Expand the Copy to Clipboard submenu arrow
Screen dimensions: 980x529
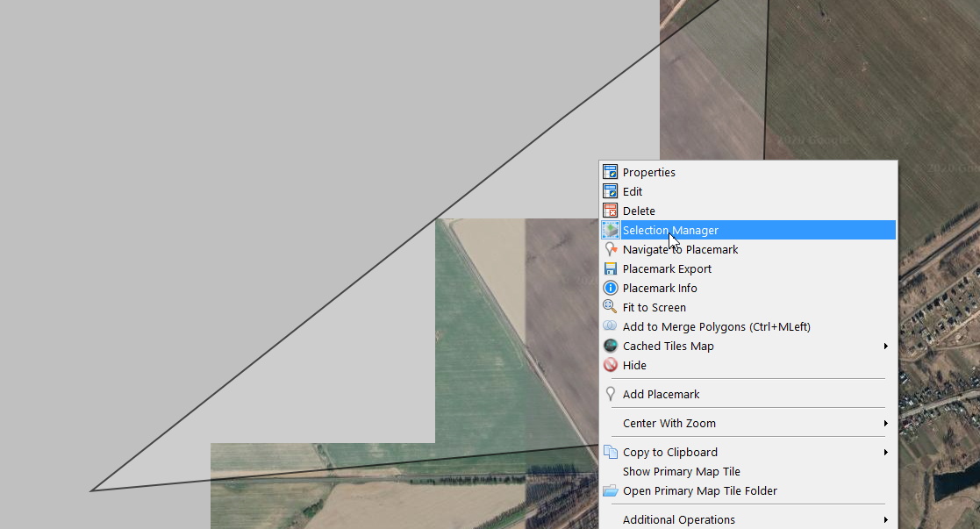coord(886,453)
